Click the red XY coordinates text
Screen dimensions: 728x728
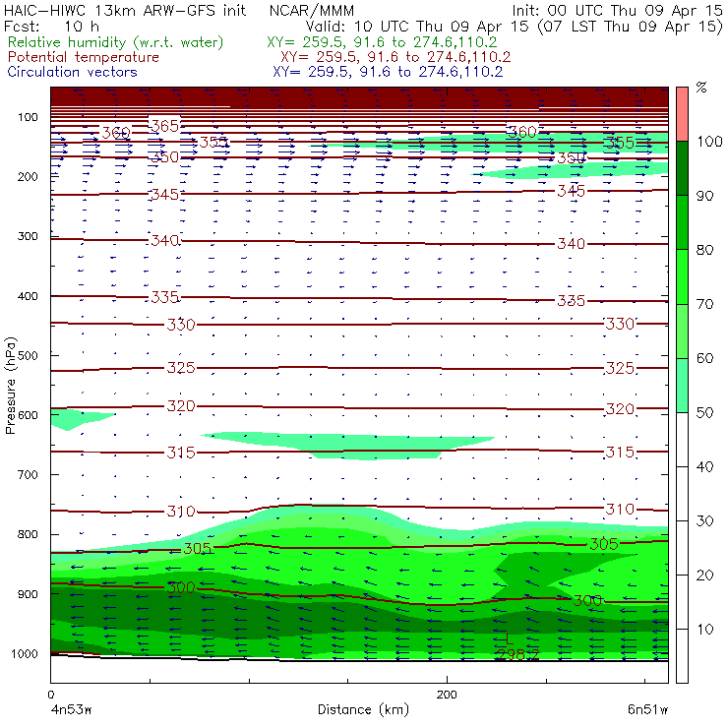point(395,57)
